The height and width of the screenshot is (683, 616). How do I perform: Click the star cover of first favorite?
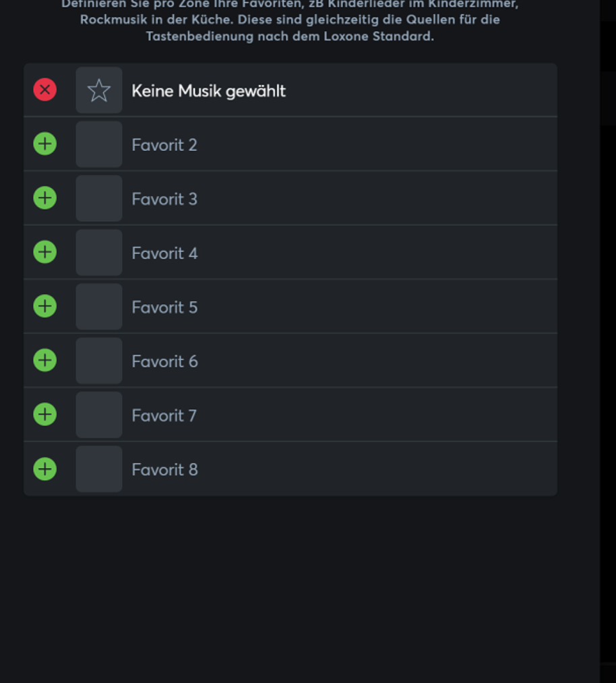[x=99, y=90]
